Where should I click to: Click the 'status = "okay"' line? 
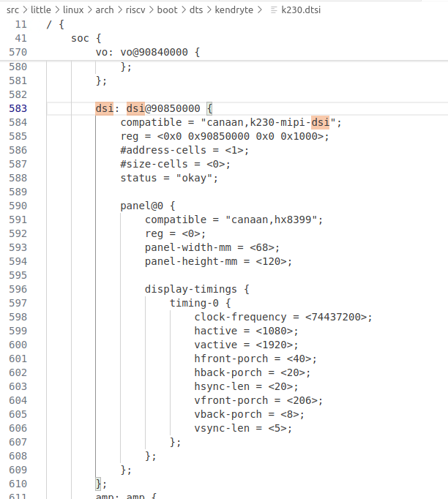[169, 178]
